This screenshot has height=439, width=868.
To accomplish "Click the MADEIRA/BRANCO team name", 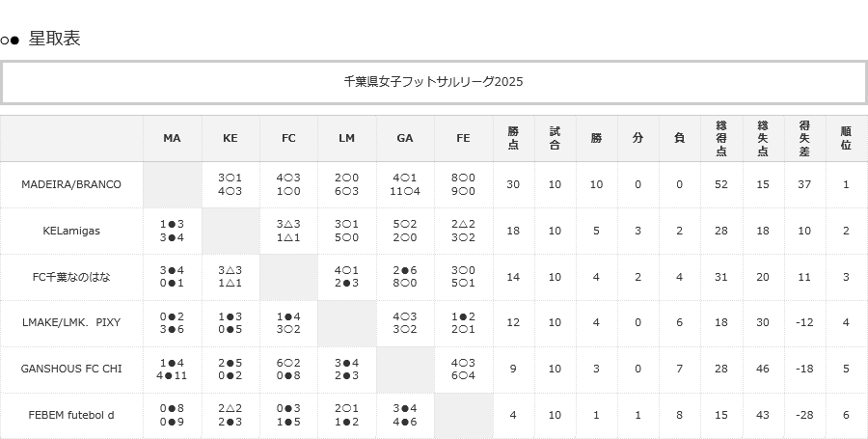I will click(71, 184).
